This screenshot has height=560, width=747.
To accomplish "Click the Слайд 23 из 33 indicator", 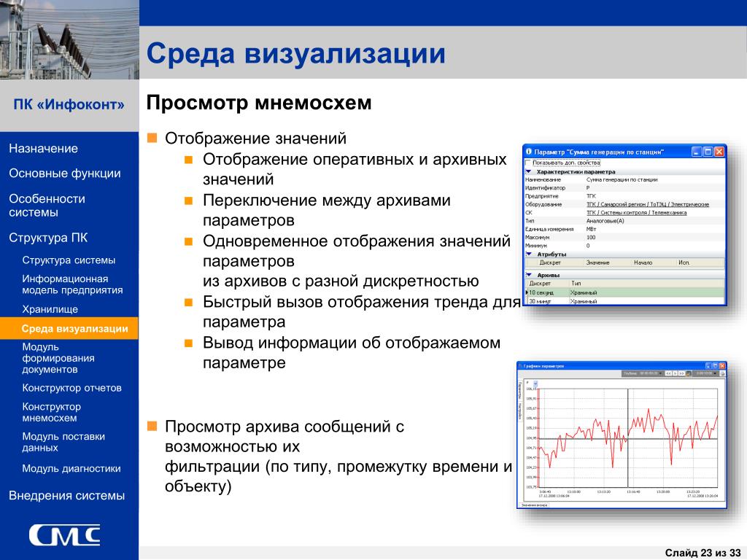I will [703, 553].
